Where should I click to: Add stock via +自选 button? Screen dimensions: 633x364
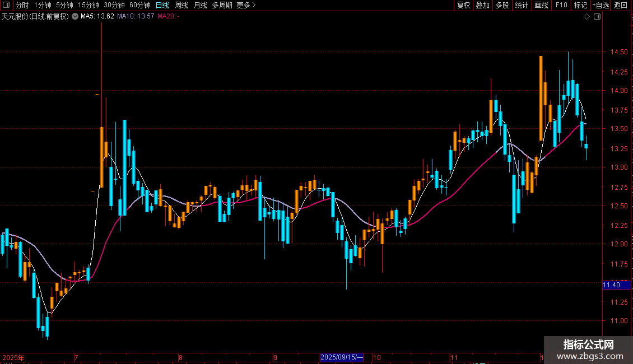tap(601, 5)
